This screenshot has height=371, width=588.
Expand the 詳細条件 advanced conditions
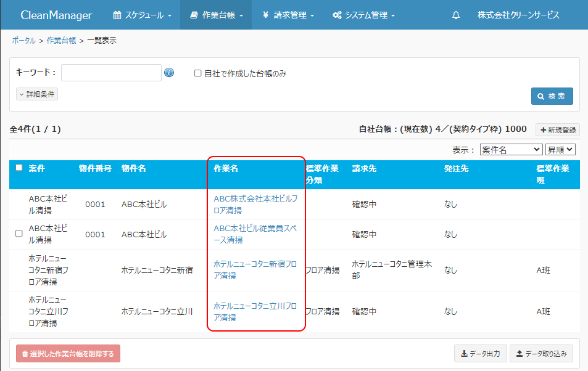pos(37,94)
